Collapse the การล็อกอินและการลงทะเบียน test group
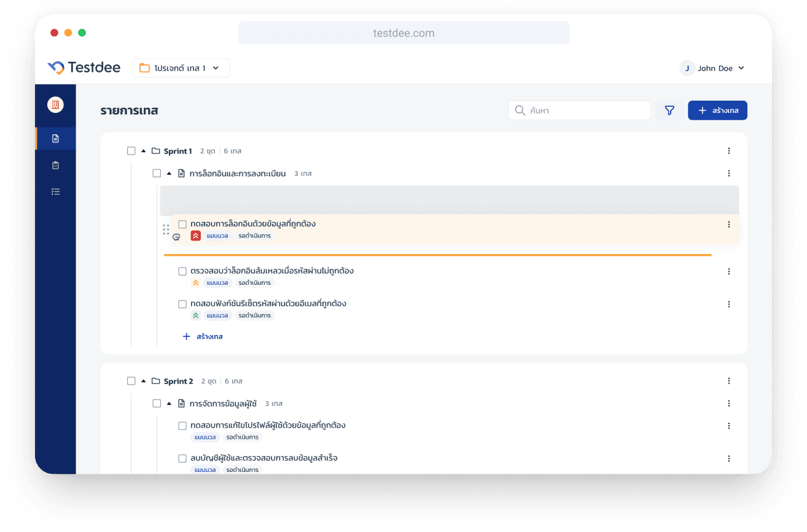The width and height of the screenshot is (807, 532). 168,173
